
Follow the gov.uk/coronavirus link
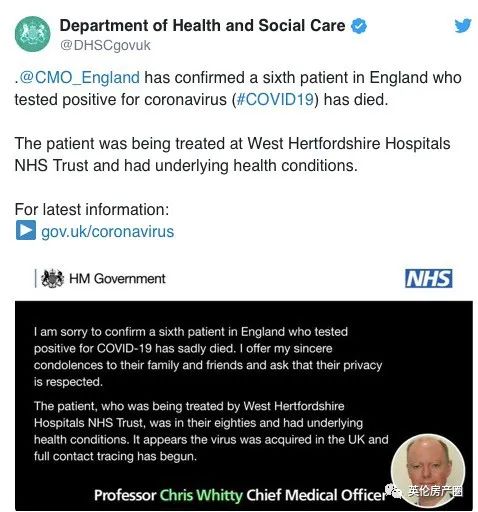pyautogui.click(x=107, y=231)
